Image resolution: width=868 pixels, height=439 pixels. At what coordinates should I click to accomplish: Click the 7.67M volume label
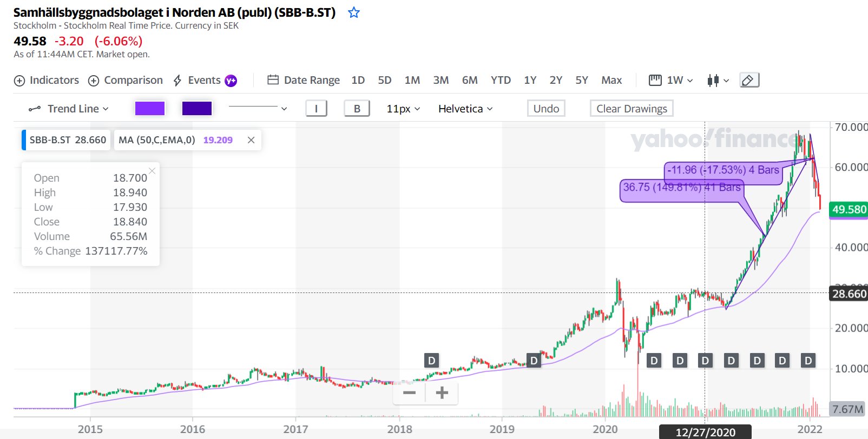[847, 409]
